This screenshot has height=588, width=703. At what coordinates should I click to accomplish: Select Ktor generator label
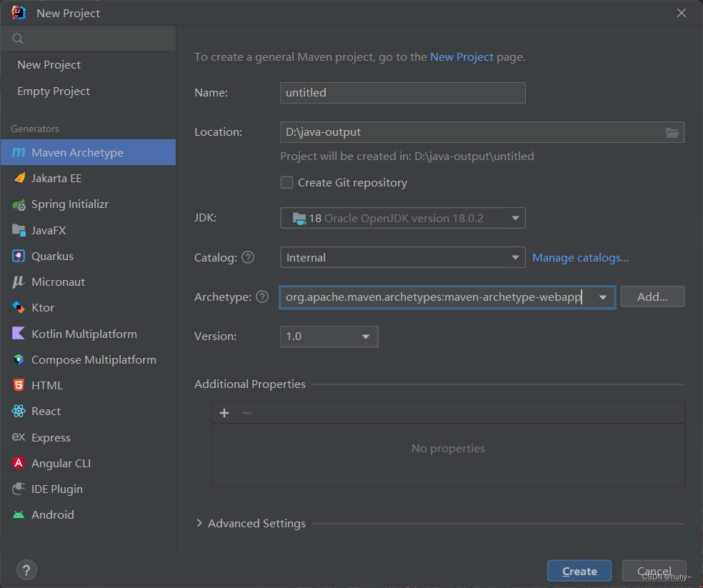[x=43, y=308]
